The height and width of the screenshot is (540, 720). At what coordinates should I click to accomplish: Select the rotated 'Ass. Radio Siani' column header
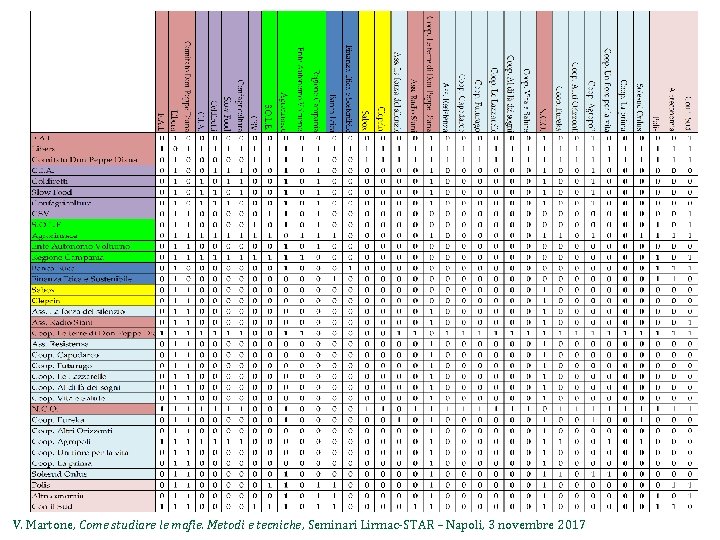[414, 105]
